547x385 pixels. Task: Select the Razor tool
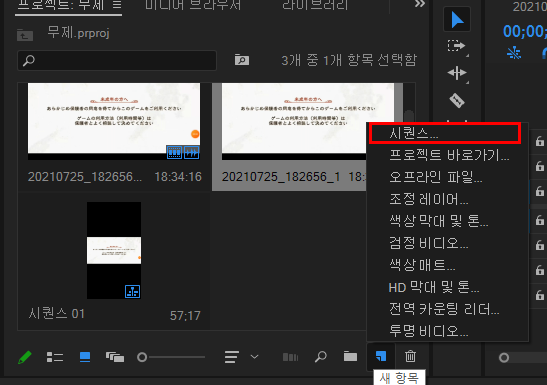pos(457,100)
